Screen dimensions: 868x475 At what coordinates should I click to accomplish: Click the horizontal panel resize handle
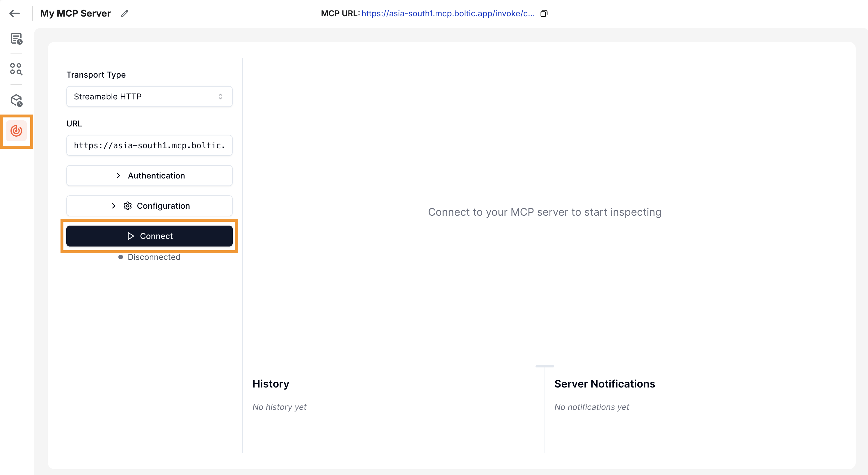pos(545,366)
